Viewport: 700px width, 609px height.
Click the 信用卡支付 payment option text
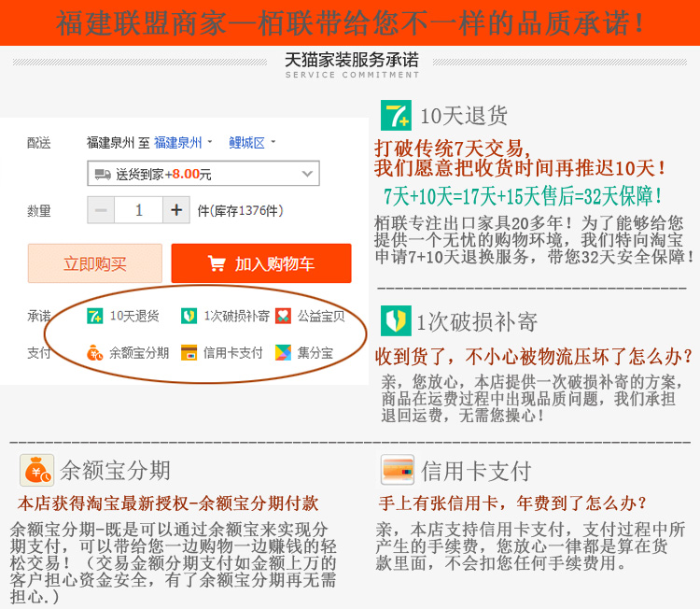point(229,353)
